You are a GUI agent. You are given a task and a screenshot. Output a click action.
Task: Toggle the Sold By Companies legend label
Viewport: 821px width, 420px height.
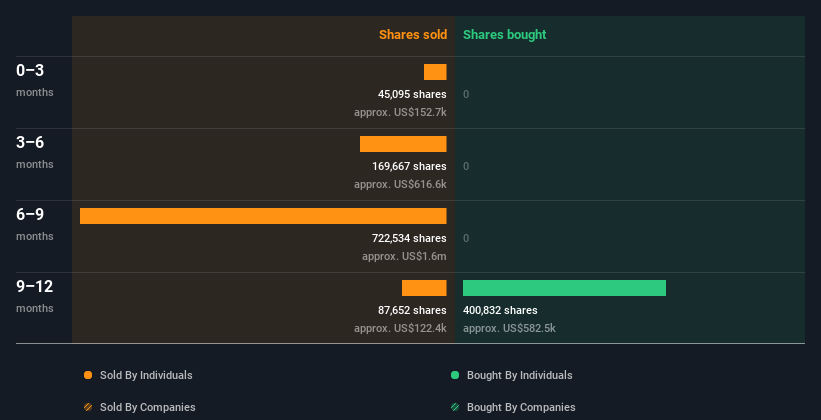point(148,407)
